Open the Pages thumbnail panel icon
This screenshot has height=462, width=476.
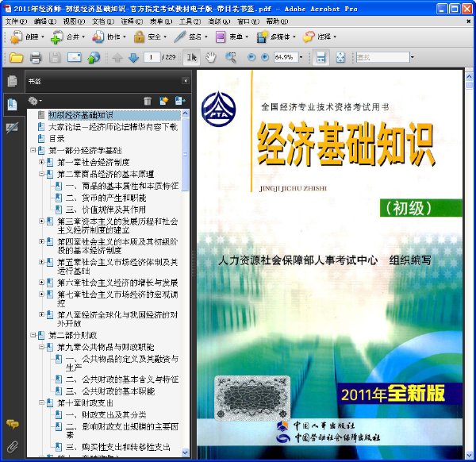pos(13,81)
